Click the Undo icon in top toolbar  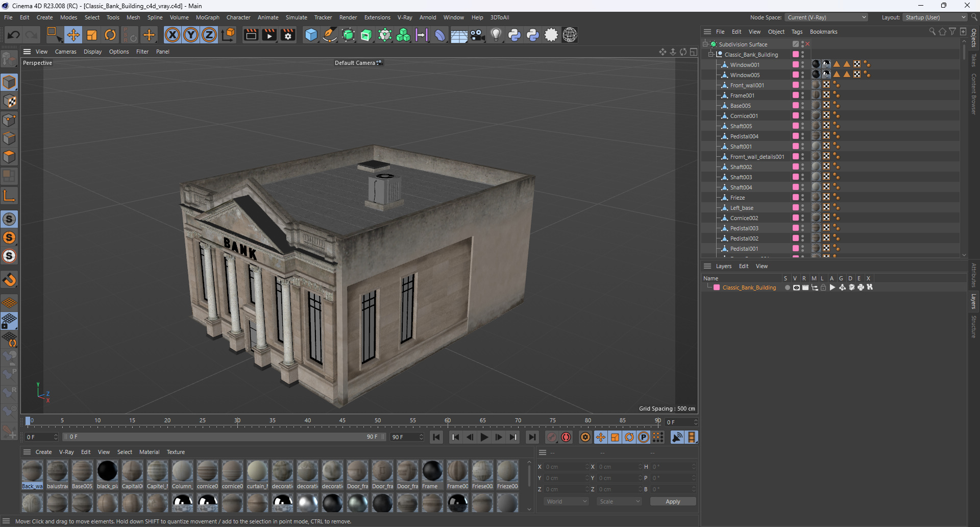[x=14, y=35]
